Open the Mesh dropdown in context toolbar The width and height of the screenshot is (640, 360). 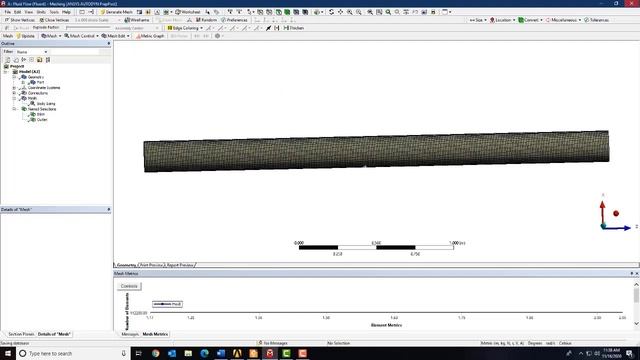click(51, 36)
